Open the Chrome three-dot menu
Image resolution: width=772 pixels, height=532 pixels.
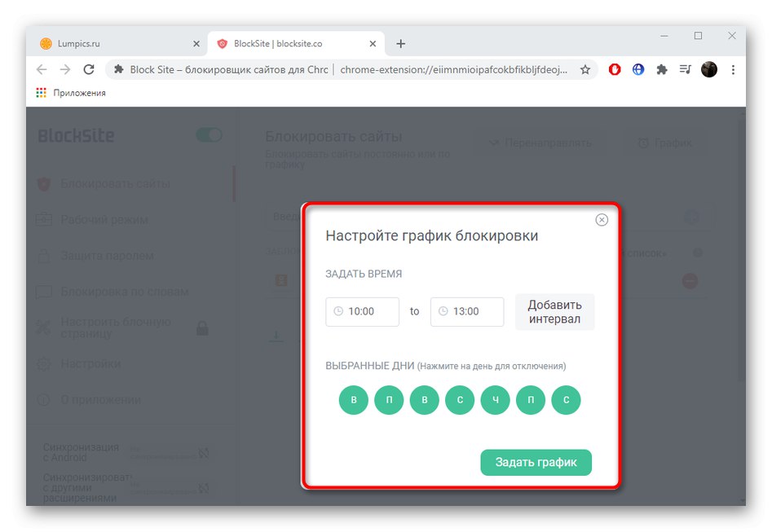tap(733, 70)
